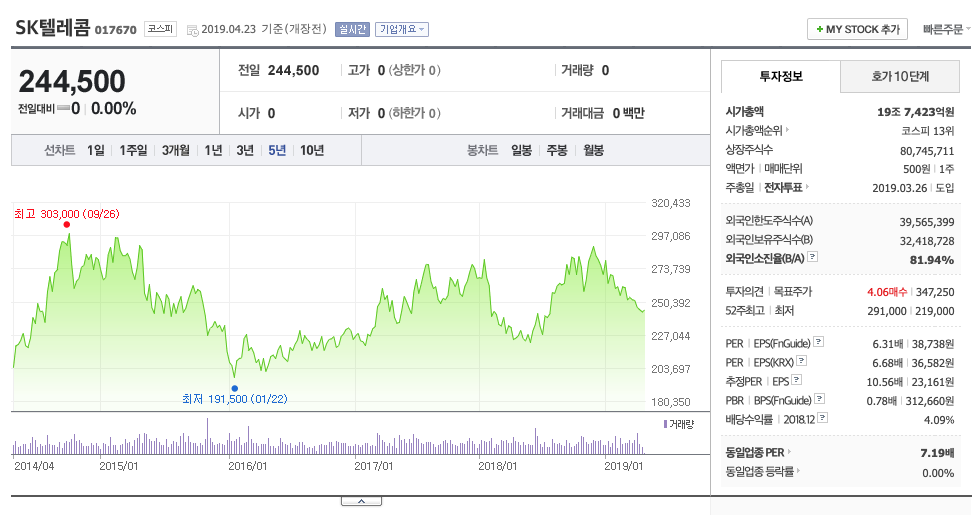
Task: Show the 주봉 candle chart
Action: point(557,150)
